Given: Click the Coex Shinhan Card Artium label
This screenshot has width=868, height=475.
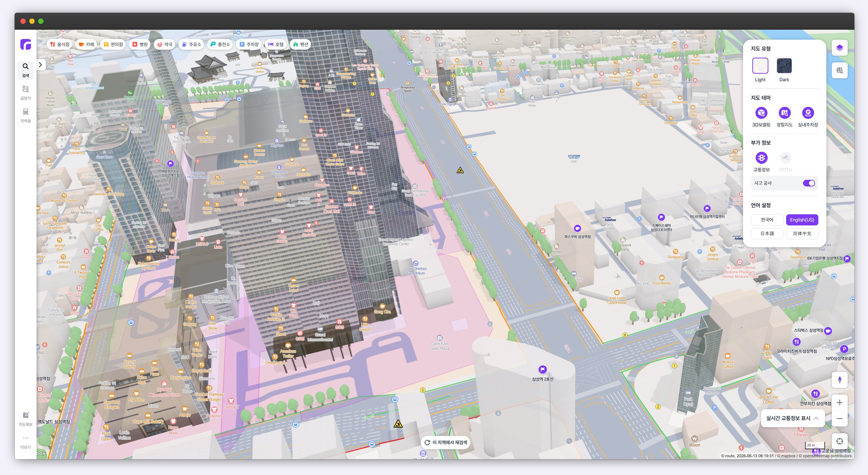Looking at the screenshot, I should coord(416,271).
